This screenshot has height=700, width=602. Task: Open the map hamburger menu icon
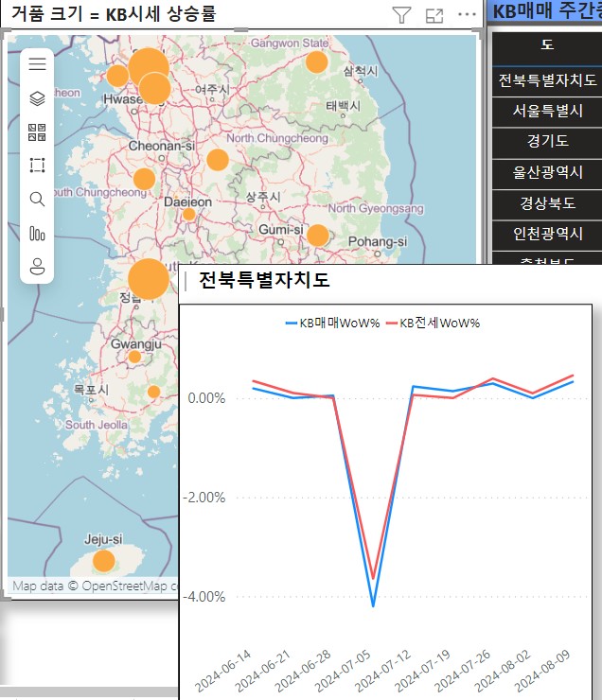37,64
